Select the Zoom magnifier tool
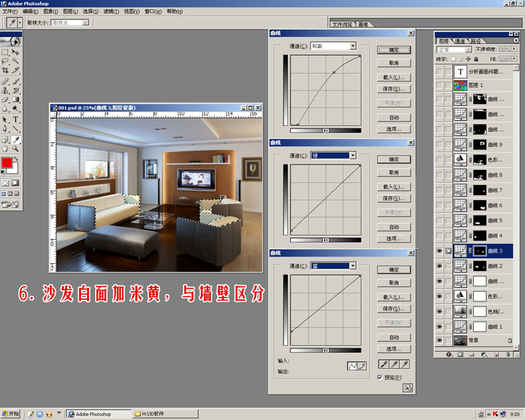This screenshot has height=420, width=525. pos(15,148)
